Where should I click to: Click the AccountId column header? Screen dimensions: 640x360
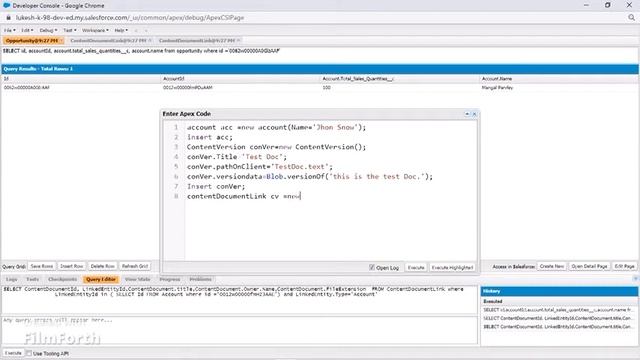[240, 79]
